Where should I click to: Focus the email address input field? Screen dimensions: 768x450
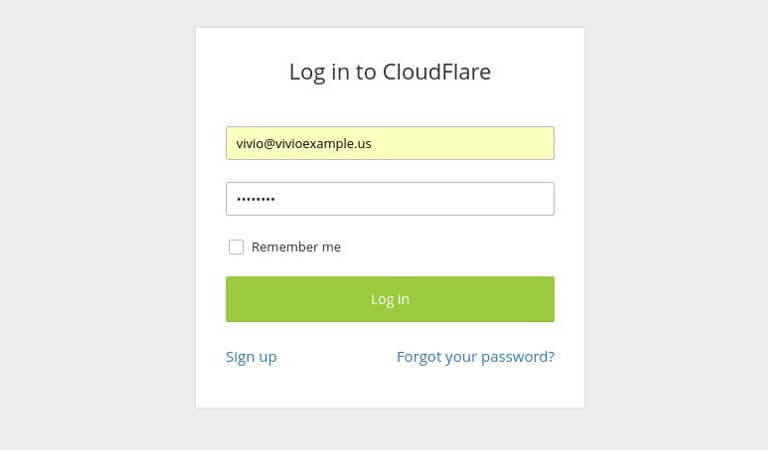point(390,143)
